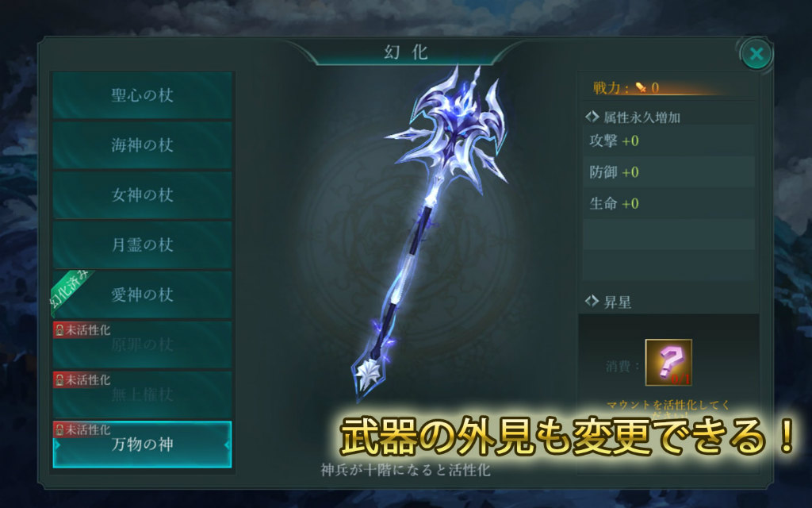Click the green 幻化済み ribbon
812x508 pixels.
point(70,291)
